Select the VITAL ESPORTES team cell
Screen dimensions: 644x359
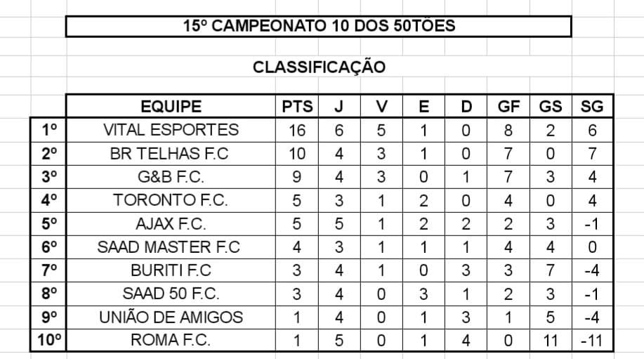pos(171,130)
